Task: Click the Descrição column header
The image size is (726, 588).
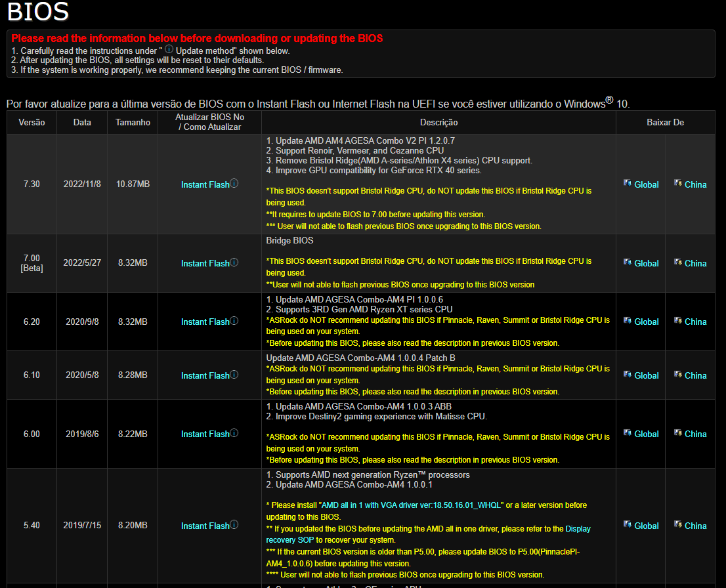Action: pos(438,122)
